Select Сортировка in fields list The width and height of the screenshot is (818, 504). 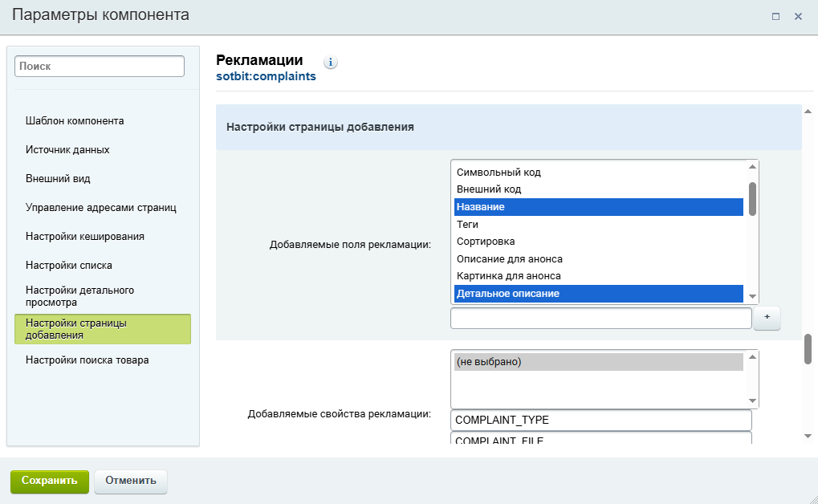(x=598, y=242)
